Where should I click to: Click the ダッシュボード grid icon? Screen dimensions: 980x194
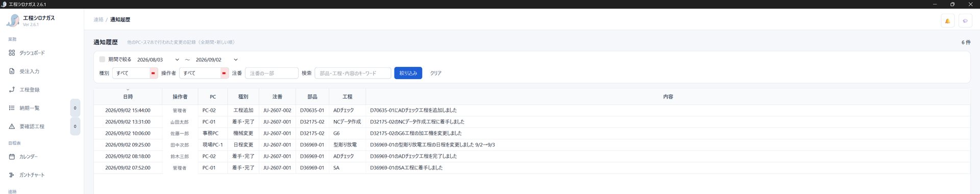[x=12, y=53]
